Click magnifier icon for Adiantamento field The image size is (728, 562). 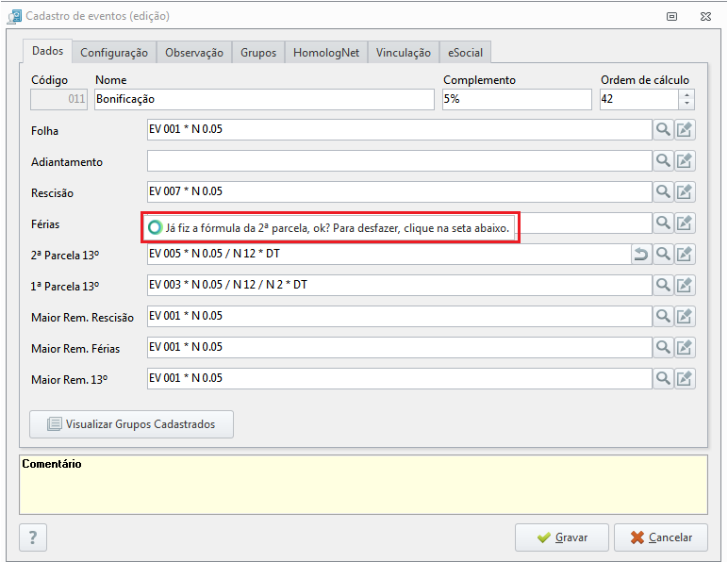click(x=664, y=160)
